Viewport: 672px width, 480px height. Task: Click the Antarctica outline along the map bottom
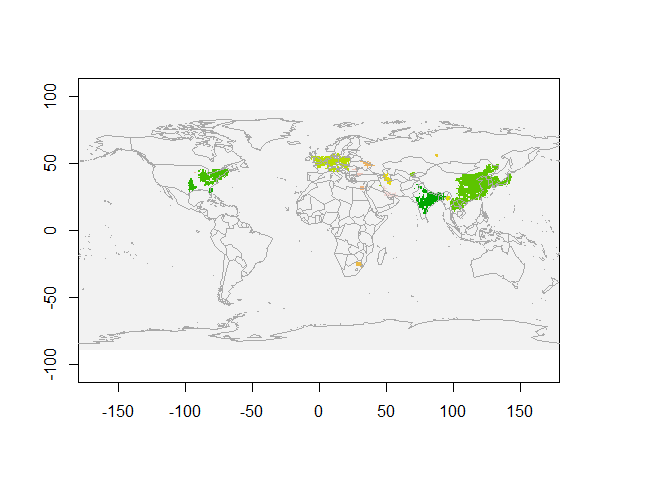pyautogui.click(x=320, y=333)
